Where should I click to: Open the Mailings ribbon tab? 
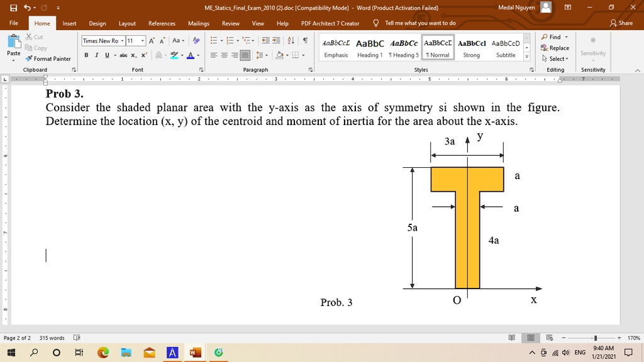(198, 23)
